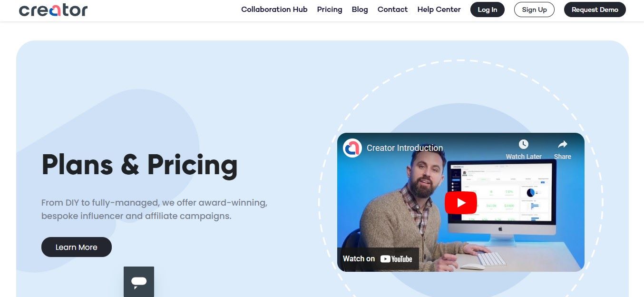Go to the Pricing nav link

click(x=330, y=10)
